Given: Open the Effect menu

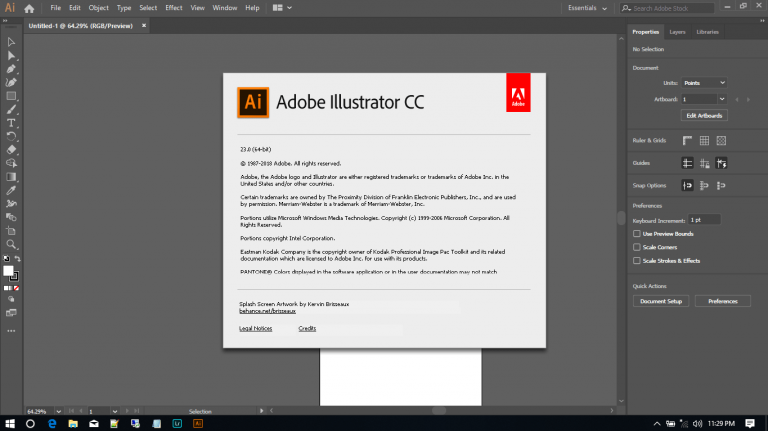Looking at the screenshot, I should tap(173, 8).
